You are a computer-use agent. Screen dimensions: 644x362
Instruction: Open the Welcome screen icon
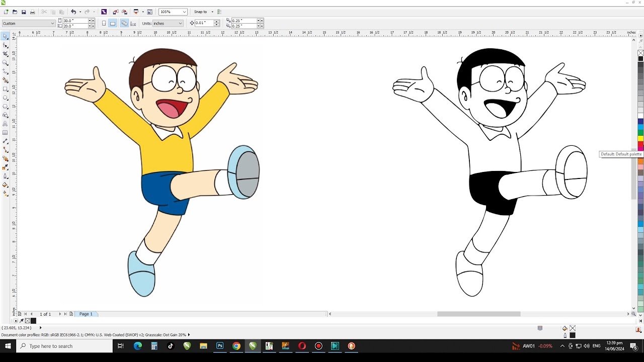coord(149,12)
